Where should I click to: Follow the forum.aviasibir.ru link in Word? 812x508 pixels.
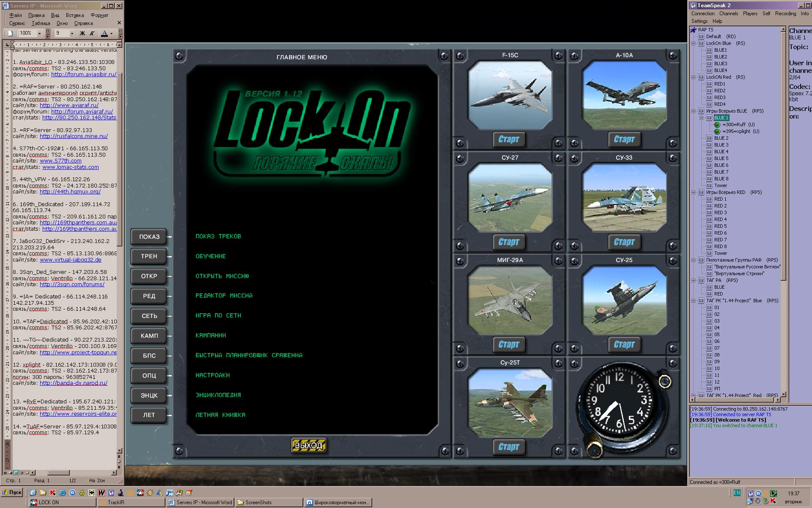(x=84, y=74)
